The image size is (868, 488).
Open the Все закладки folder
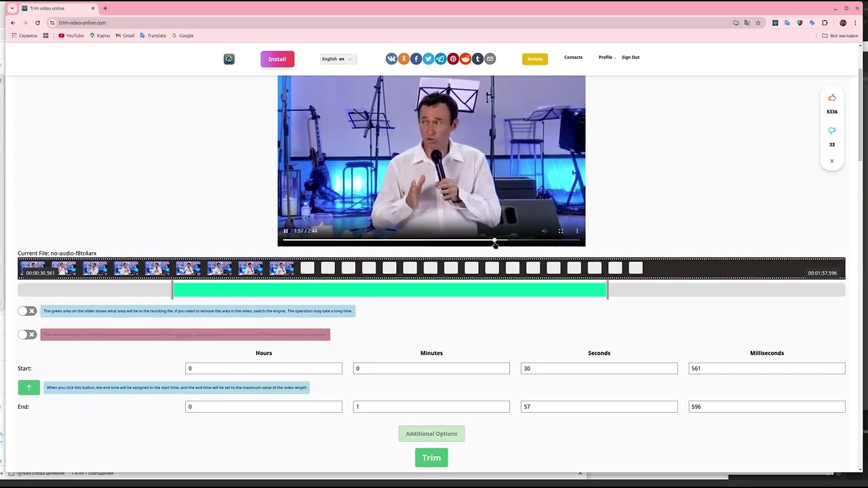coord(840,35)
